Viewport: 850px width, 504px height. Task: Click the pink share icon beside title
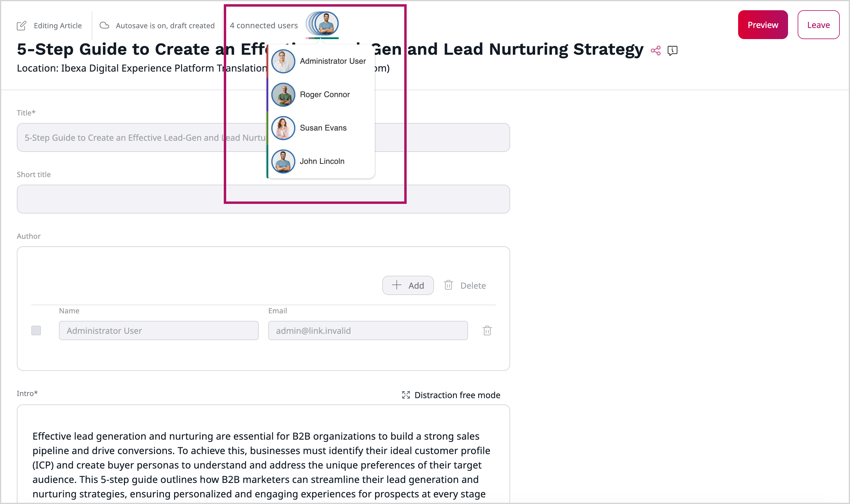tap(655, 51)
